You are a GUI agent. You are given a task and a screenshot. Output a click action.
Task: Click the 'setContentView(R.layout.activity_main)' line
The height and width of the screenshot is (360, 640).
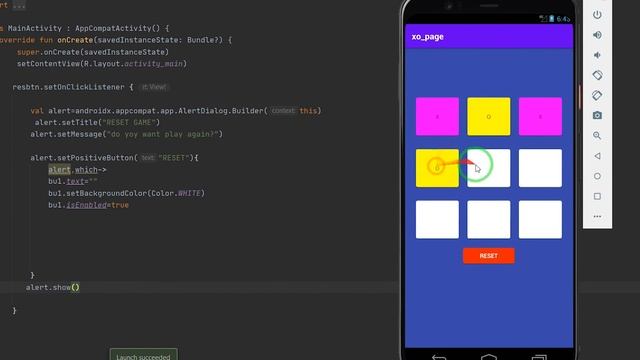(x=102, y=64)
